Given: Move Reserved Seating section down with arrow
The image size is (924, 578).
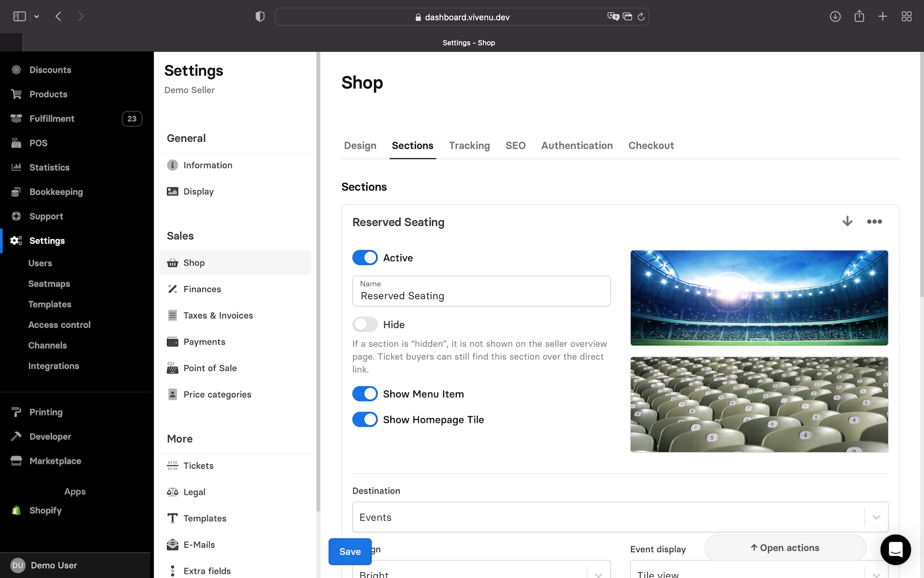Looking at the screenshot, I should pos(847,222).
